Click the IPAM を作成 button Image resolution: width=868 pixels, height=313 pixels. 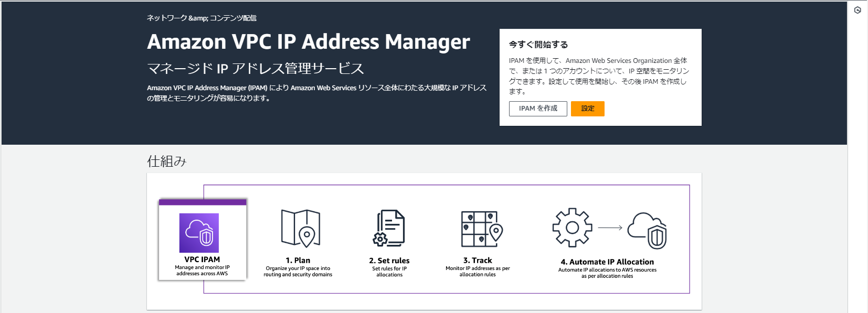click(x=538, y=109)
